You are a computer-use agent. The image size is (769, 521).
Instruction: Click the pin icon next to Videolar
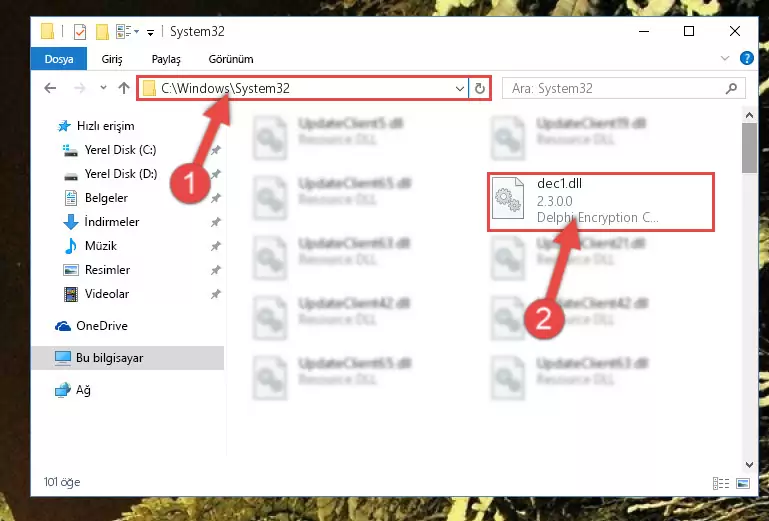click(215, 294)
